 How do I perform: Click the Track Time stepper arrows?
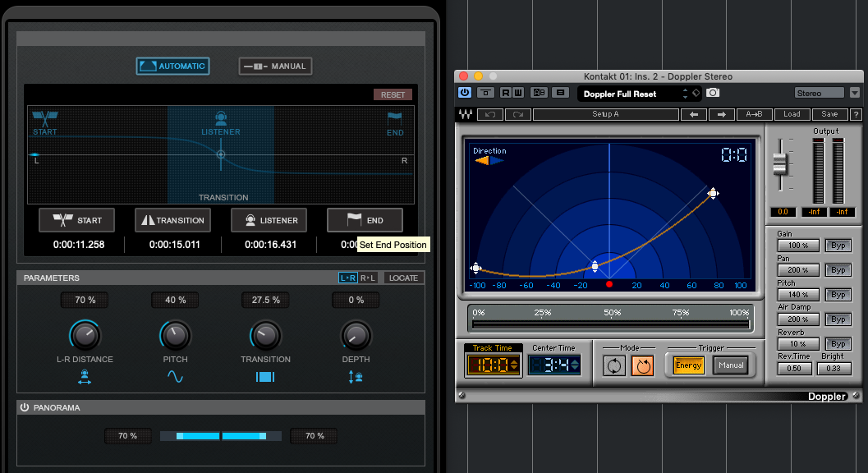[514, 365]
